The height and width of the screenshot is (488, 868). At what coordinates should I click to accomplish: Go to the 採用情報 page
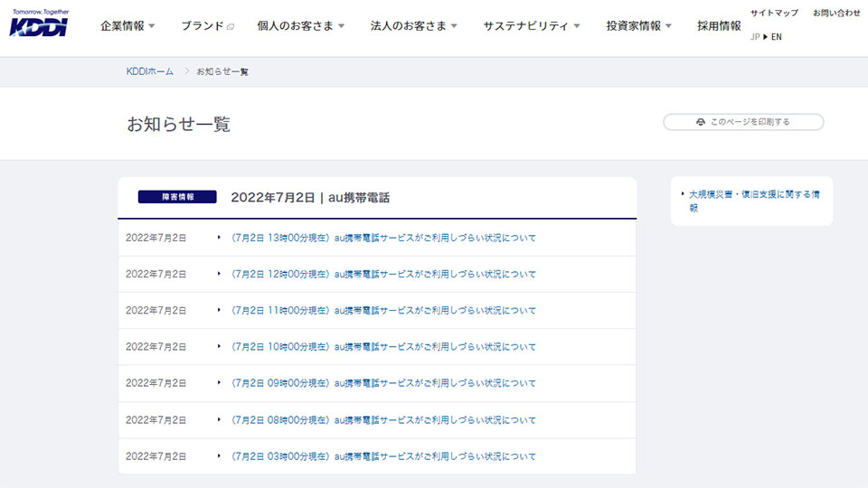719,26
